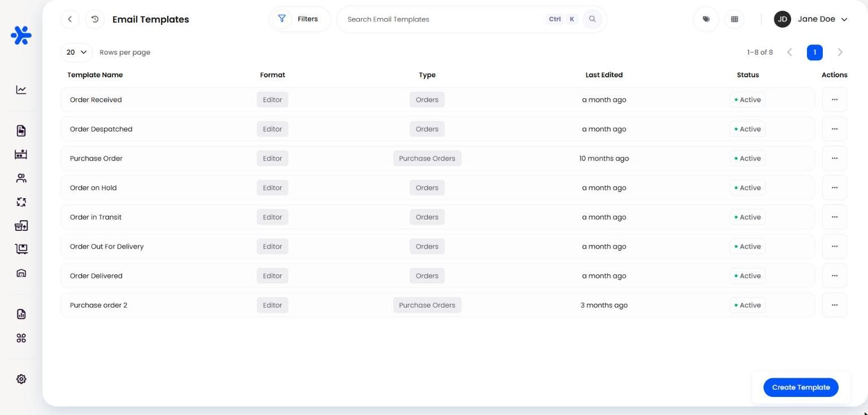Image resolution: width=868 pixels, height=415 pixels.
Task: Open the people icon in sidebar
Action: point(21,178)
